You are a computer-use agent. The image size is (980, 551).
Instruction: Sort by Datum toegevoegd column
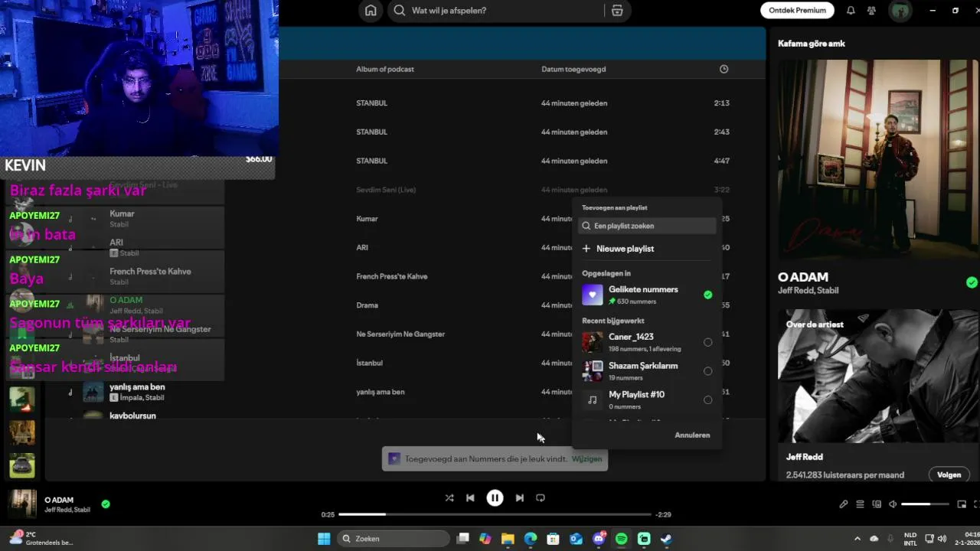click(573, 69)
